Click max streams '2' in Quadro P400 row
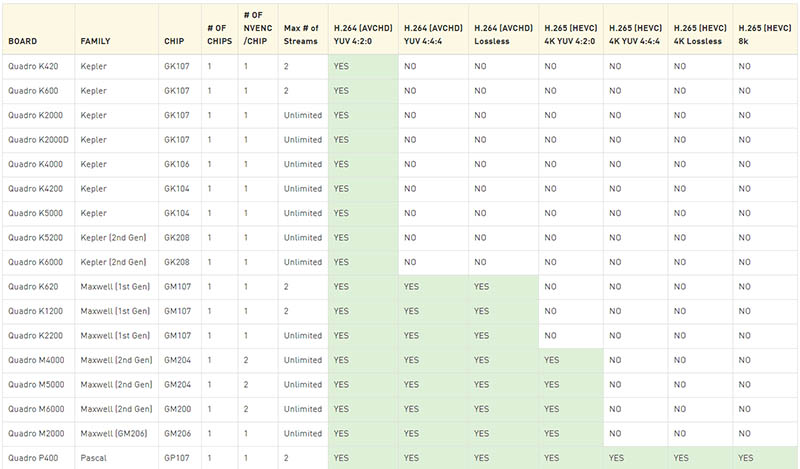The width and height of the screenshot is (800, 469). [286, 458]
